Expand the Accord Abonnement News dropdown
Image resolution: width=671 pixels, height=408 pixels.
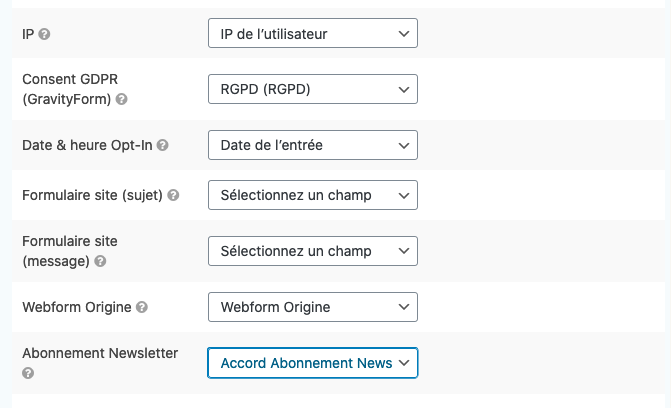pyautogui.click(x=313, y=363)
